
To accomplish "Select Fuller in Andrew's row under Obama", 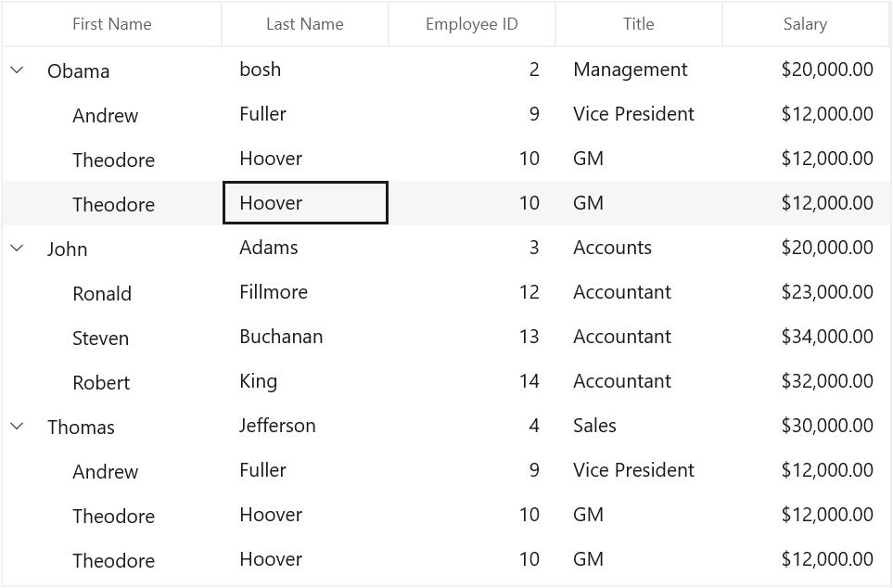I will pyautogui.click(x=305, y=114).
